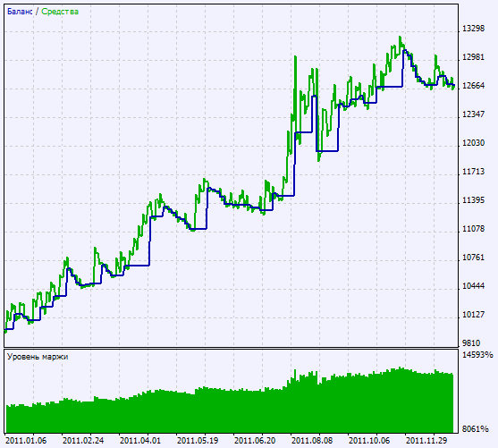Select the 12030 price axis value

point(473,143)
